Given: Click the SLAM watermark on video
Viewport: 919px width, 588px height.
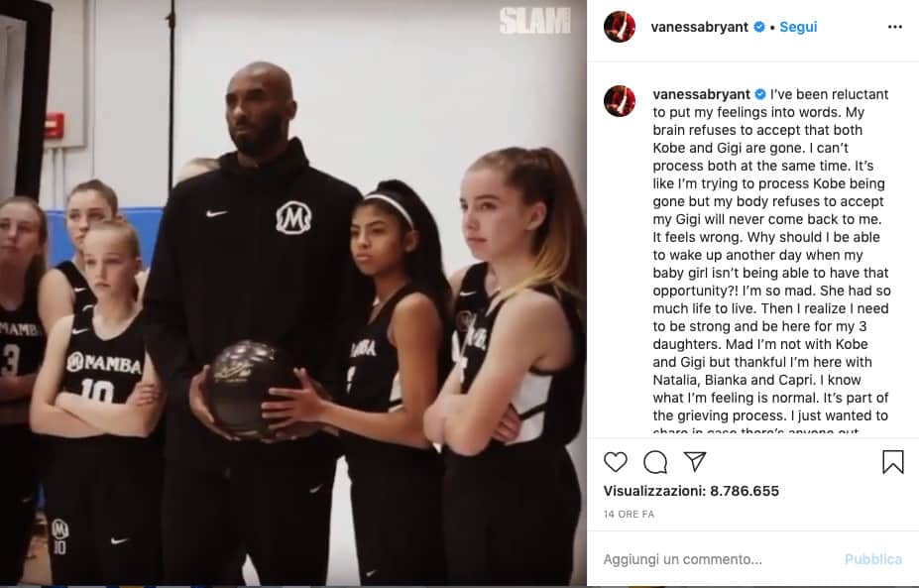Looking at the screenshot, I should tap(534, 21).
